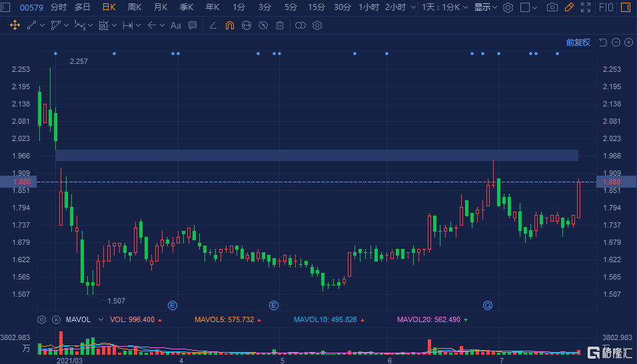Enter fullscreen chart mode
This screenshot has width=637, height=364.
[x=586, y=7]
